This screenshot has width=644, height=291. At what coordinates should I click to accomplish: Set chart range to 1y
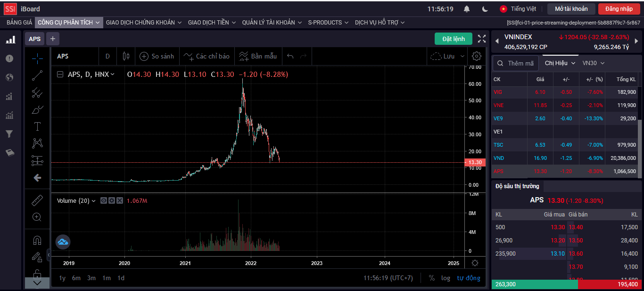tap(62, 278)
